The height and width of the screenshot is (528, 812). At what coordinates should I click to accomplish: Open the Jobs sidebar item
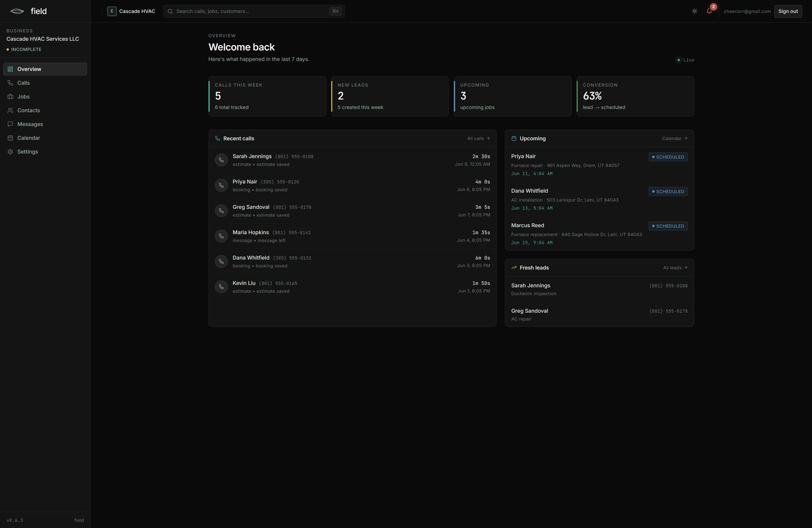45,97
